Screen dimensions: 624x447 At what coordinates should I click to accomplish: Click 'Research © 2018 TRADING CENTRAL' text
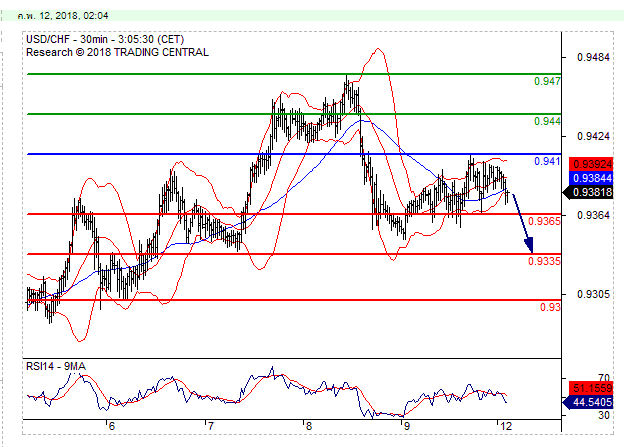tap(117, 53)
